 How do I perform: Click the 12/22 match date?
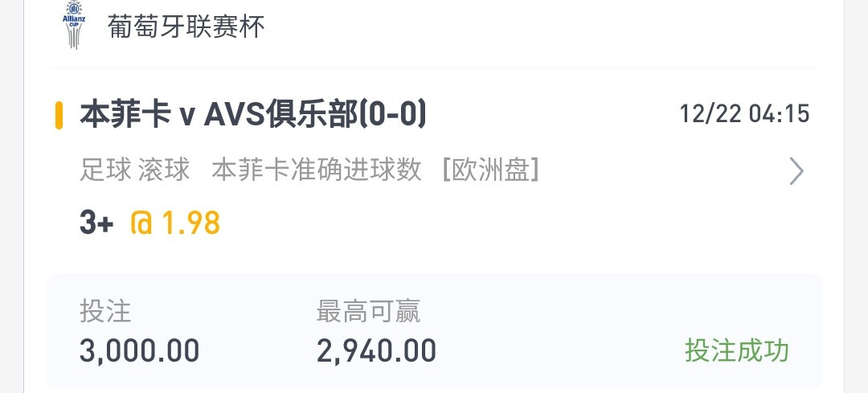pos(710,115)
